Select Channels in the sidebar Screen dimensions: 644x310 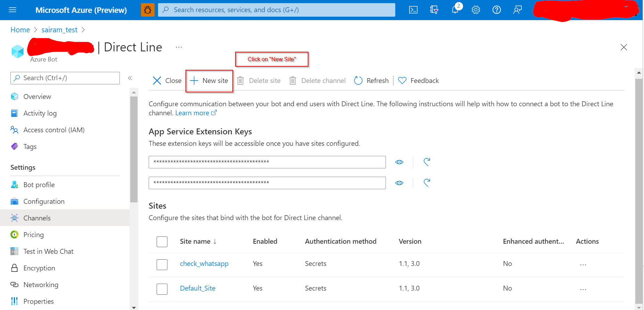pyautogui.click(x=65, y=218)
